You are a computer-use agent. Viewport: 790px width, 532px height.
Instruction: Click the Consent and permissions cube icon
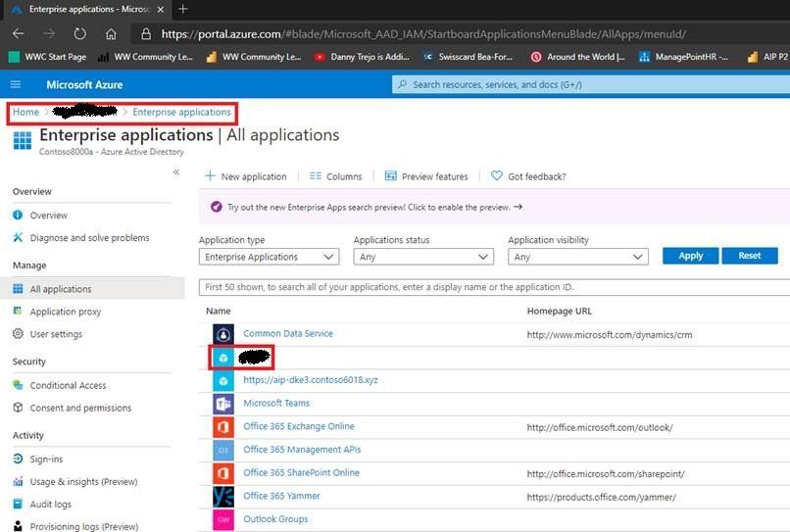point(18,407)
